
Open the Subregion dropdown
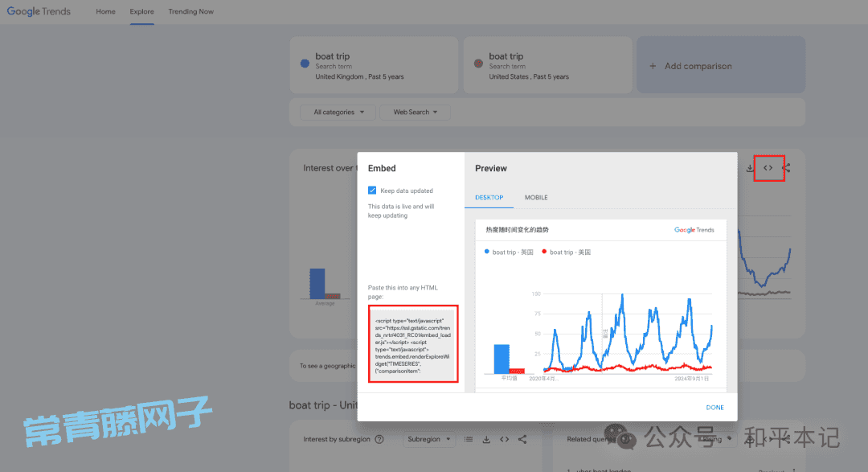(x=429, y=439)
